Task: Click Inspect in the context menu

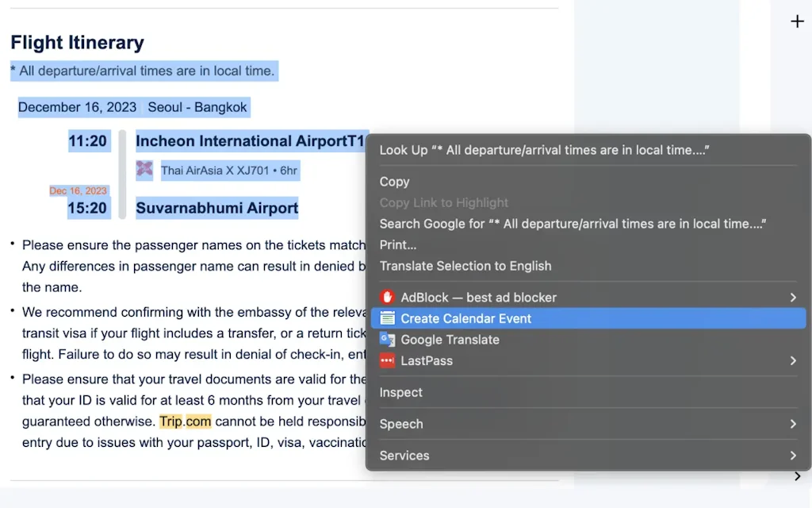Action: [x=401, y=392]
